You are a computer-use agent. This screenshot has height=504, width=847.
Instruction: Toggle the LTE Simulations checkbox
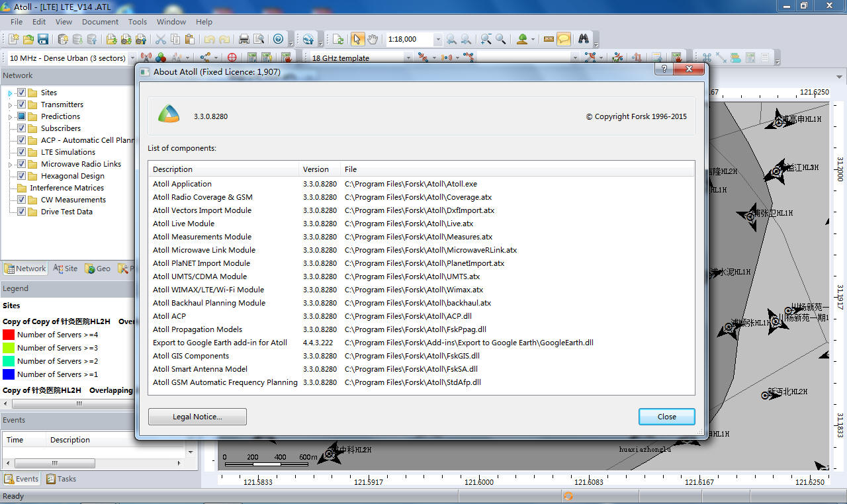21,152
